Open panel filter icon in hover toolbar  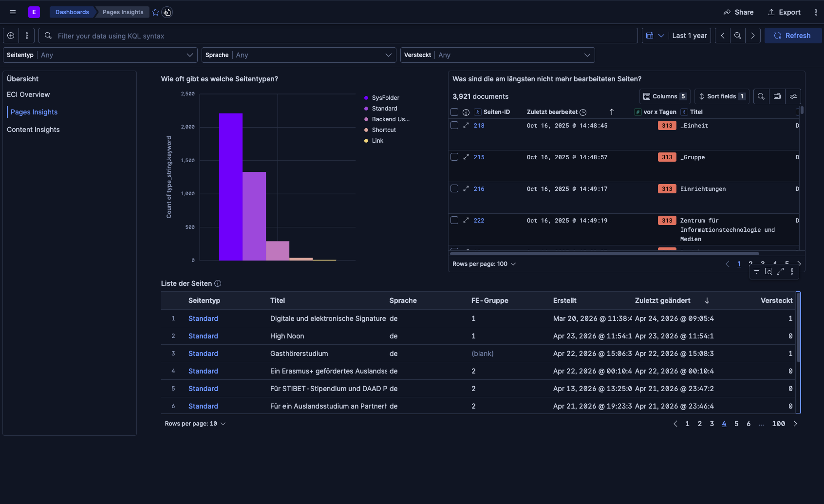pos(757,271)
